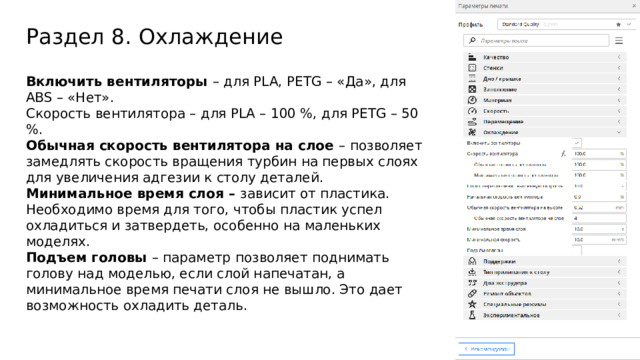640x360 pixels.
Task: Click the Профиль label
Action: pos(470,24)
